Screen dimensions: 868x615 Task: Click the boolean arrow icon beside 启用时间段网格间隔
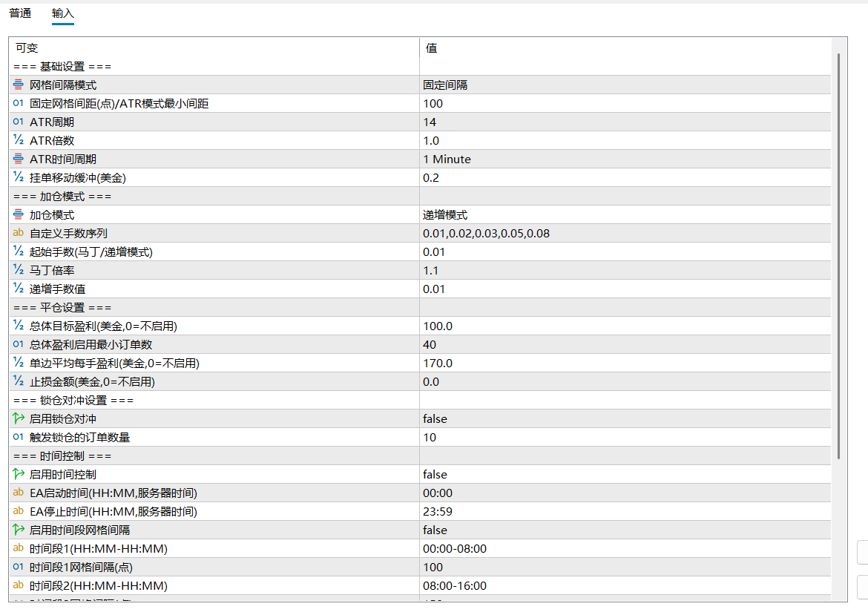19,530
